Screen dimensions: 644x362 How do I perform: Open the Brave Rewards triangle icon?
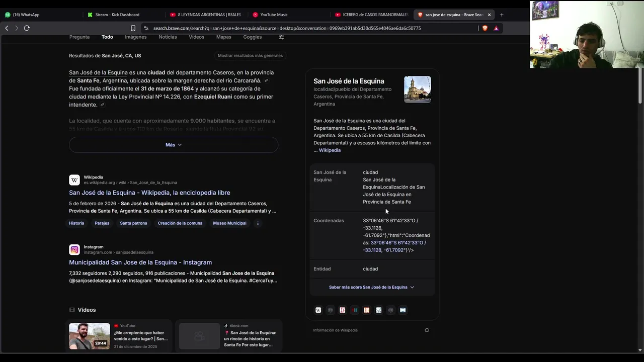tap(496, 28)
